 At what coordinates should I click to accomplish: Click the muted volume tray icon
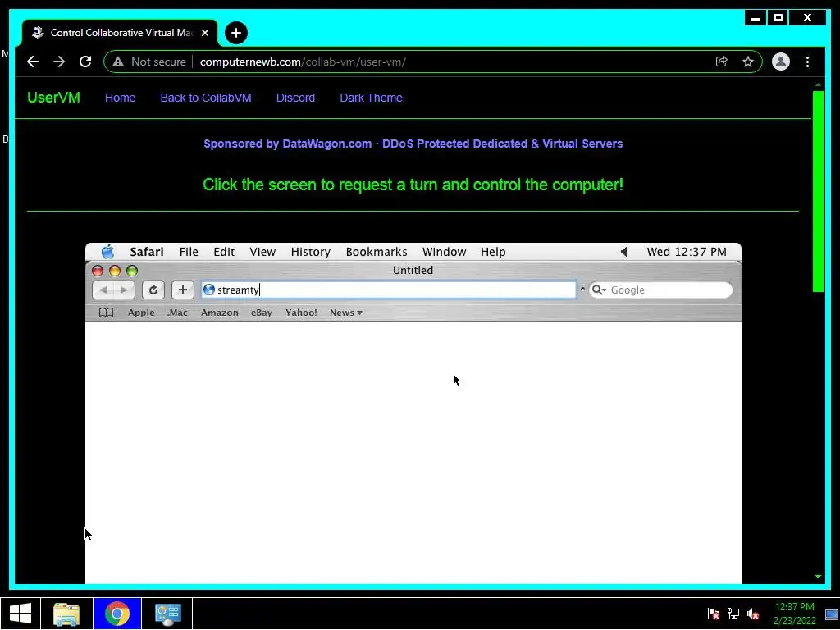(x=753, y=614)
